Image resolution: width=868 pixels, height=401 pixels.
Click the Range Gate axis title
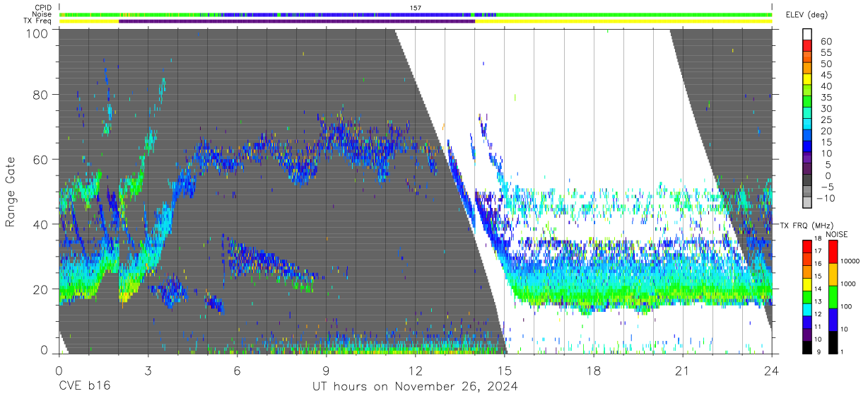(11, 192)
